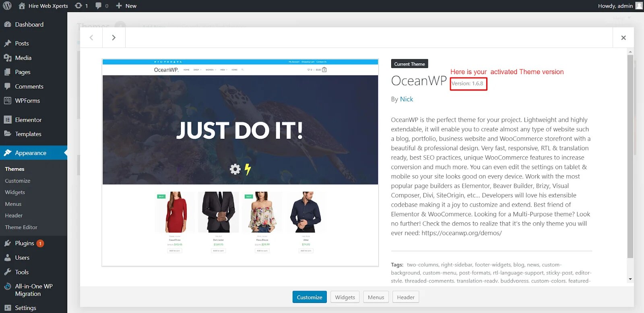
Task: Close the theme details overlay
Action: [623, 37]
